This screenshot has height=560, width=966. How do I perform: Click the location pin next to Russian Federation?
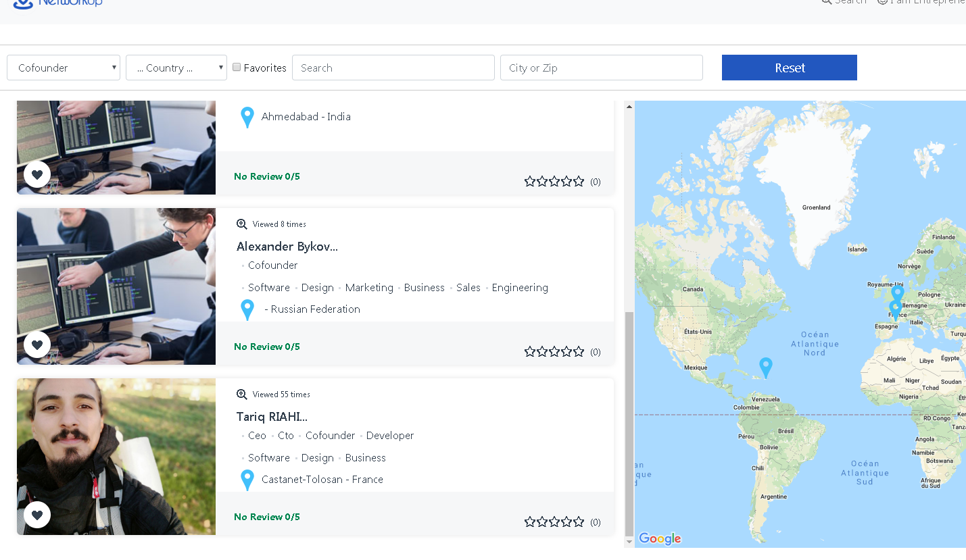click(x=247, y=309)
